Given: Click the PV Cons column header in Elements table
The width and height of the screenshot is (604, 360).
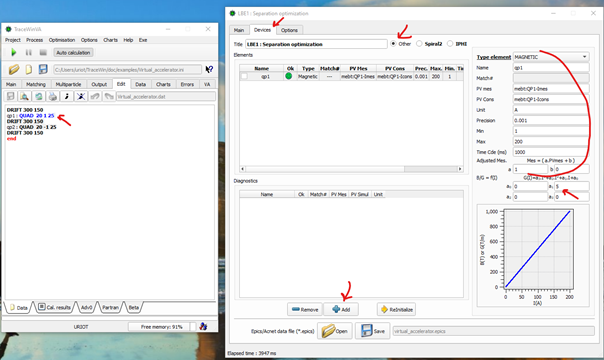Looking at the screenshot, I should (x=394, y=68).
